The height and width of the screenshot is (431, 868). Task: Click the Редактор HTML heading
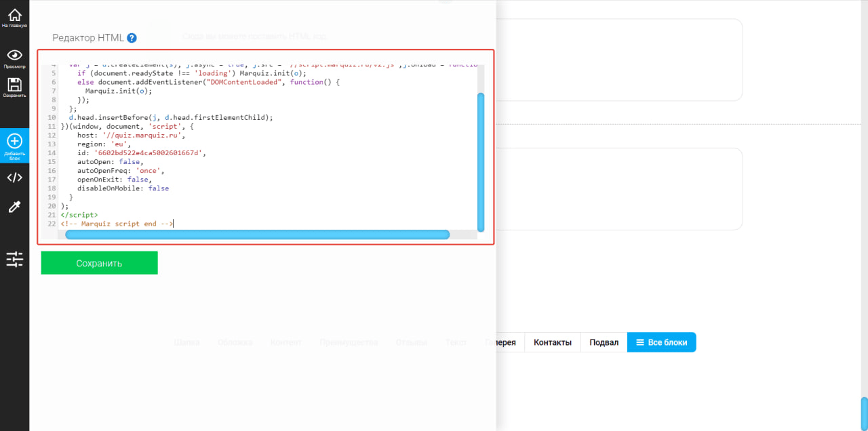(88, 38)
